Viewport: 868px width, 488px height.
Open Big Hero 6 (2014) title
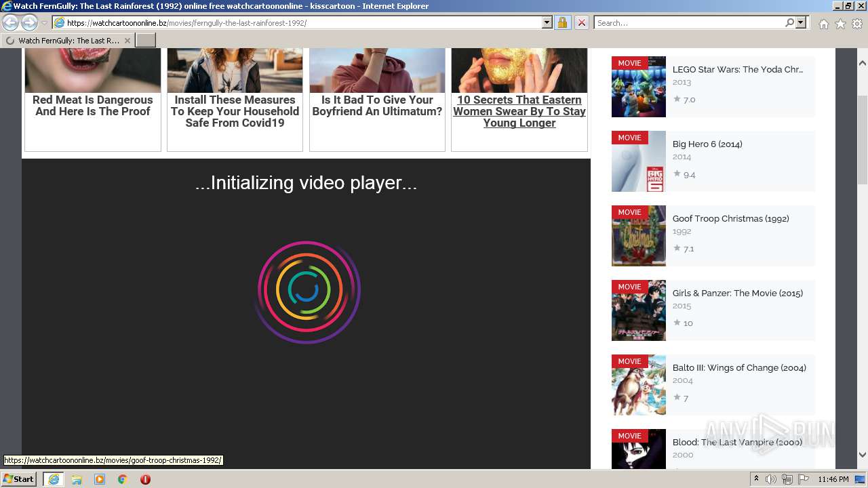(x=707, y=144)
